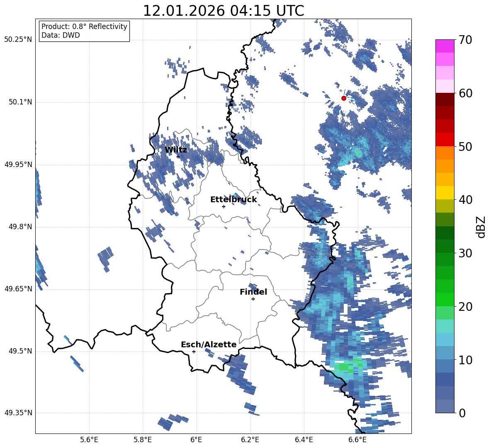This screenshot has height=448, width=491.
Task: Pick the bright green swatch at 20
Action: point(445,299)
